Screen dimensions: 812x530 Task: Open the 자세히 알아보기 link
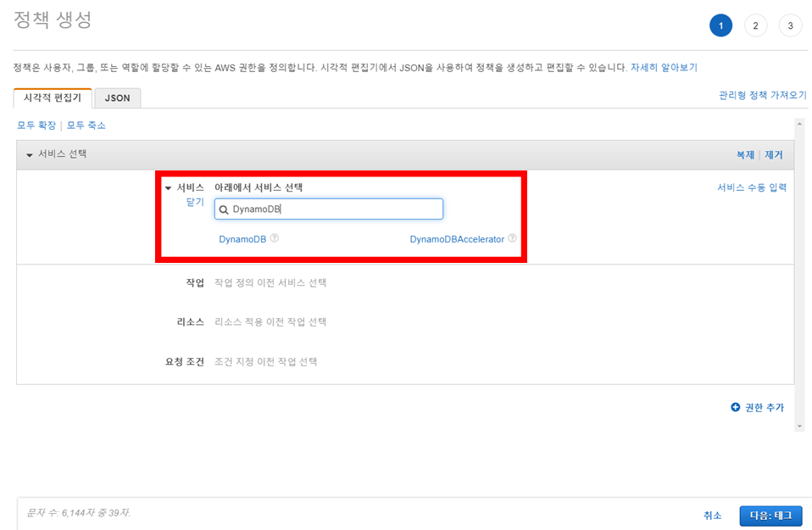(664, 67)
